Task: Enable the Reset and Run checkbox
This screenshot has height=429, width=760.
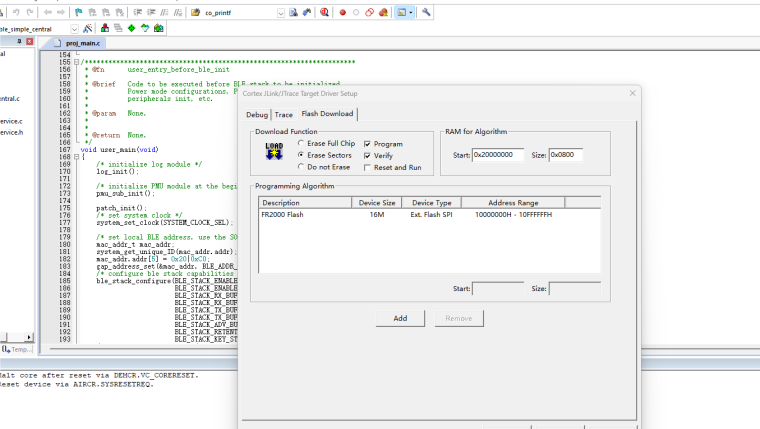Action: (367, 167)
